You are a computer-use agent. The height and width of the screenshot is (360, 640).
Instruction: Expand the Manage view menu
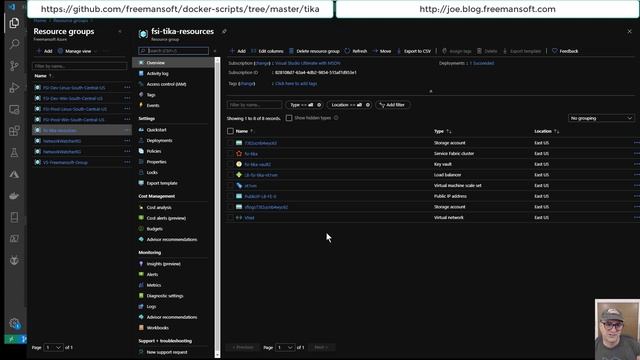click(78, 51)
